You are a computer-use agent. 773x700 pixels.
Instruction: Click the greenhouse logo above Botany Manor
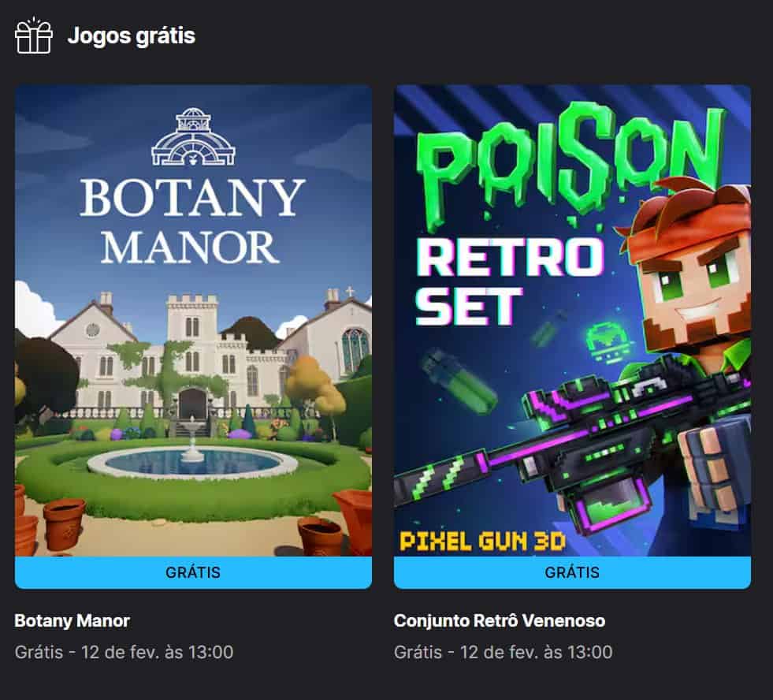point(193,136)
